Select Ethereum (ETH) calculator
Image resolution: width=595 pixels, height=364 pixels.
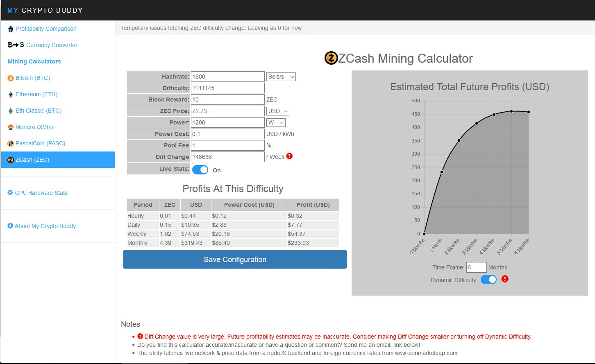[x=36, y=94]
